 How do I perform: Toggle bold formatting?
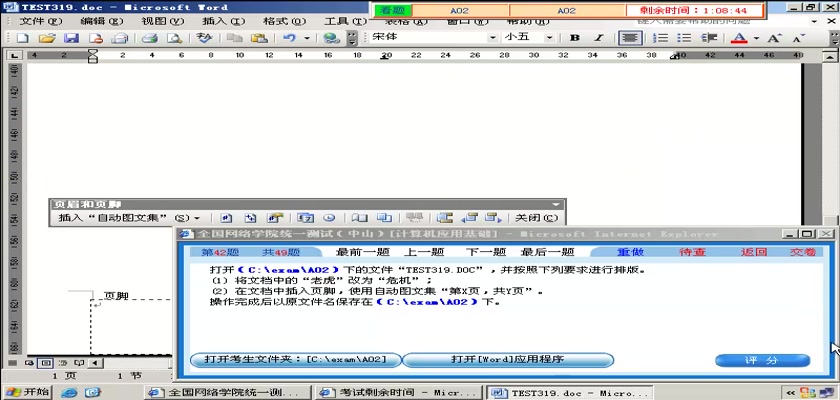click(x=575, y=38)
